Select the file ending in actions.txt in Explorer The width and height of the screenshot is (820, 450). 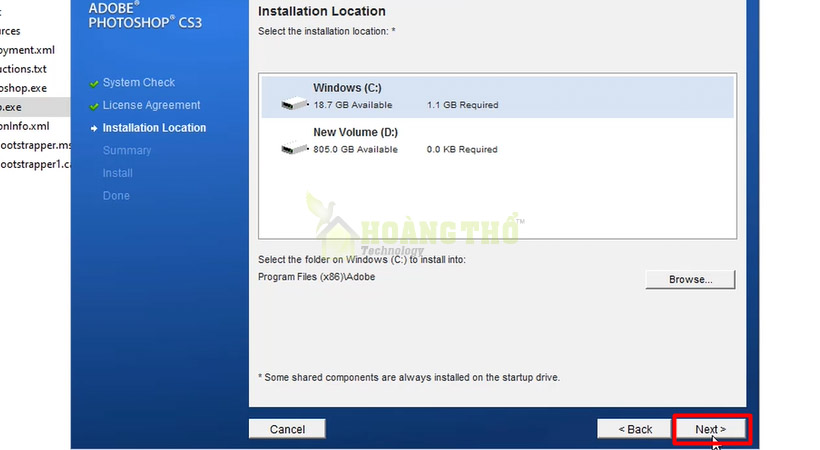click(x=23, y=69)
